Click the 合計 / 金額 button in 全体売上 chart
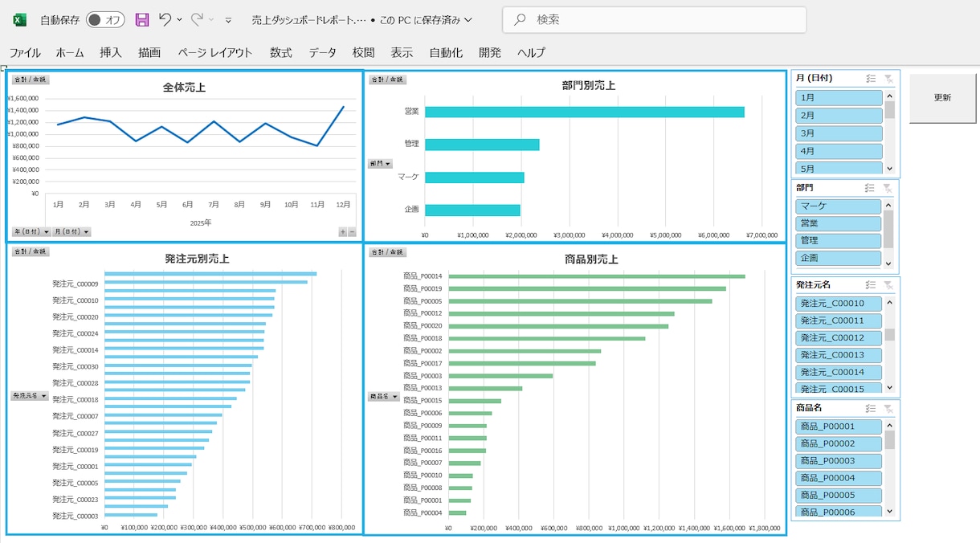The height and width of the screenshot is (543, 980). tap(30, 80)
